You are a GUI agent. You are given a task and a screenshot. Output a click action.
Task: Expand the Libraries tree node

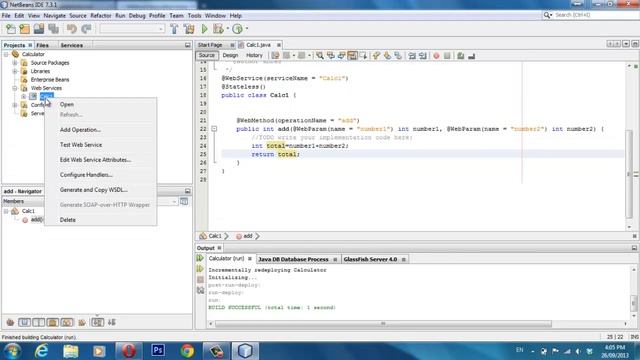(15, 71)
